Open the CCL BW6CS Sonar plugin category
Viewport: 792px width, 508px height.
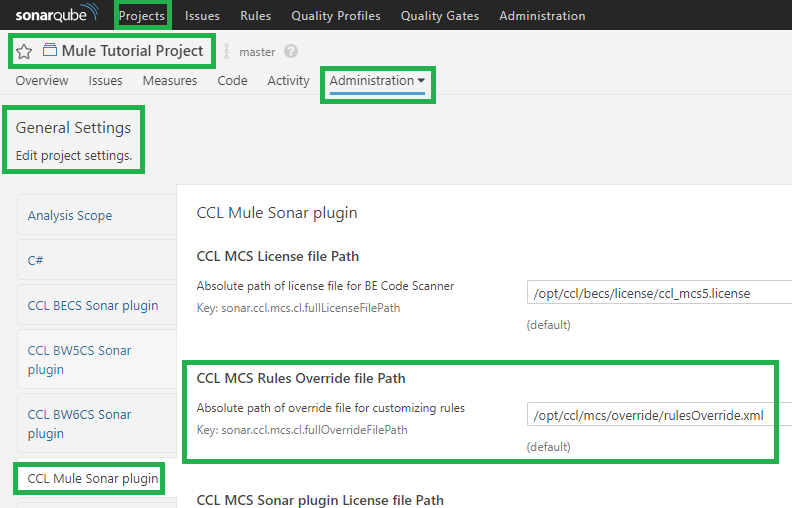point(97,424)
